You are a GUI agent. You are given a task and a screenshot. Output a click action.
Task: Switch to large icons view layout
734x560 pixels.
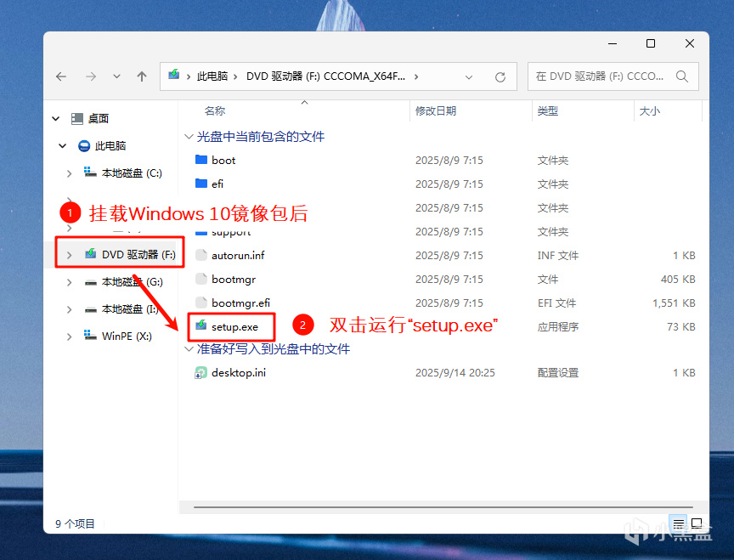pyautogui.click(x=697, y=523)
